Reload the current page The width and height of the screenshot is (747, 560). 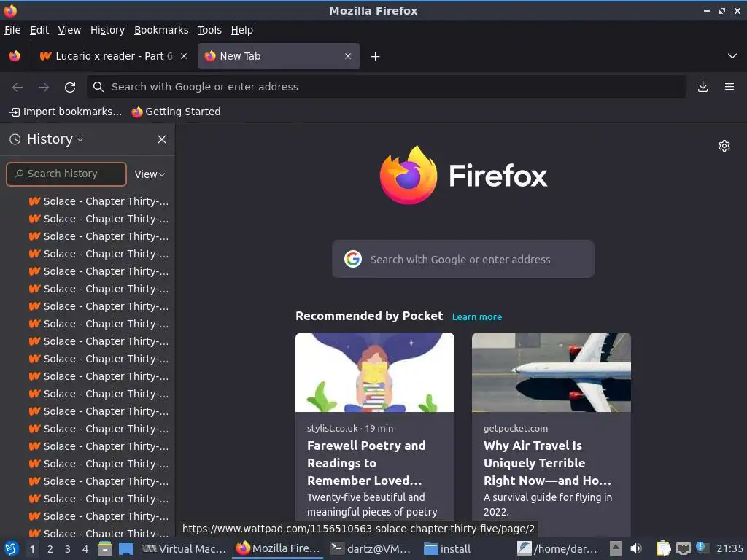[70, 87]
